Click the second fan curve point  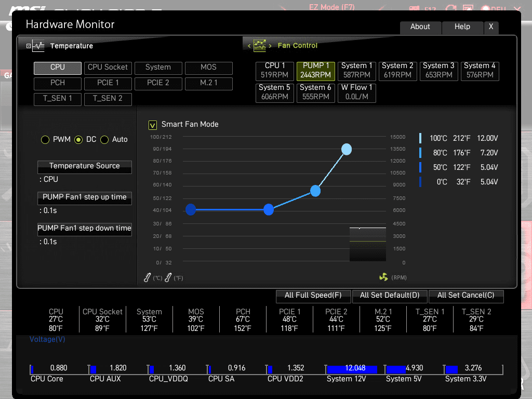click(269, 210)
